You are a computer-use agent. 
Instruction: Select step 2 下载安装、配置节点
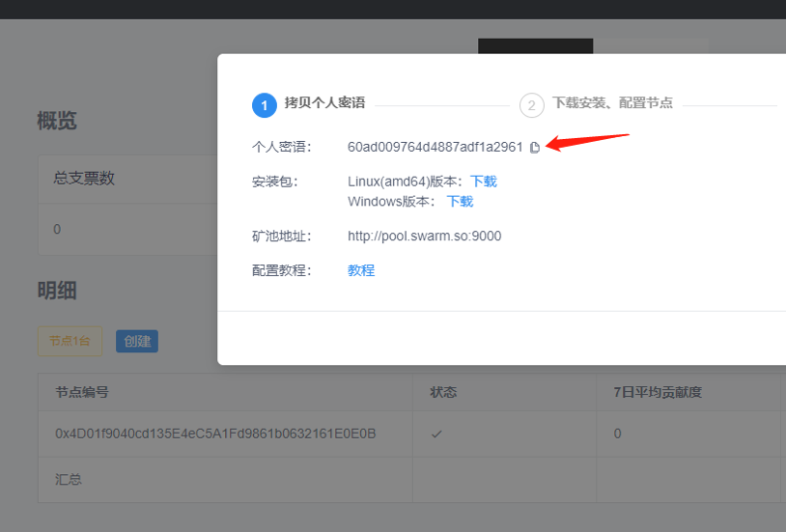(x=597, y=105)
